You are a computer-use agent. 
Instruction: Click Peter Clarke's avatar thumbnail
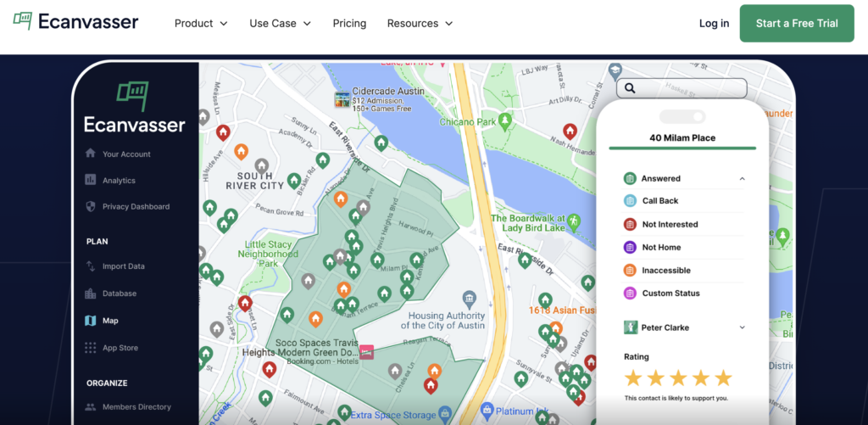point(630,327)
